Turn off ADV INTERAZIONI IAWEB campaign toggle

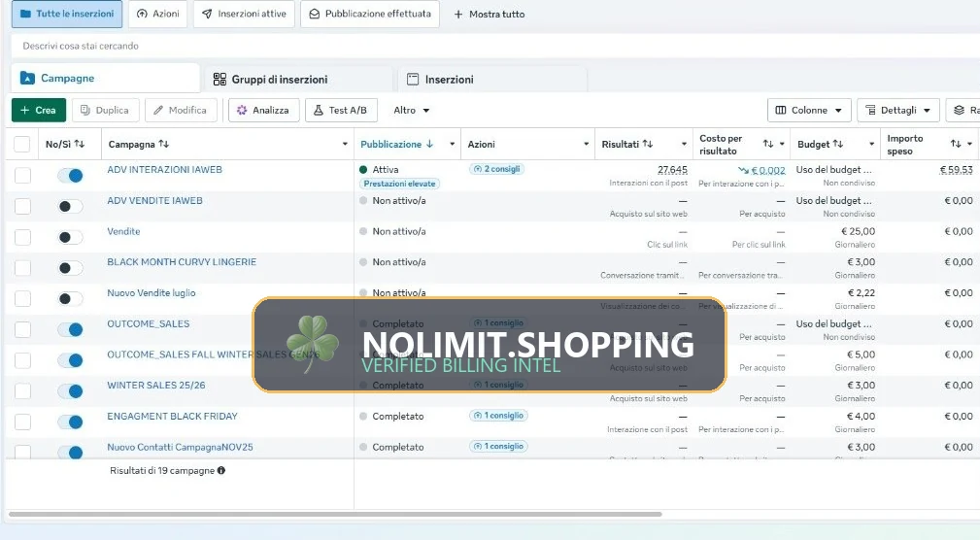coord(70,176)
